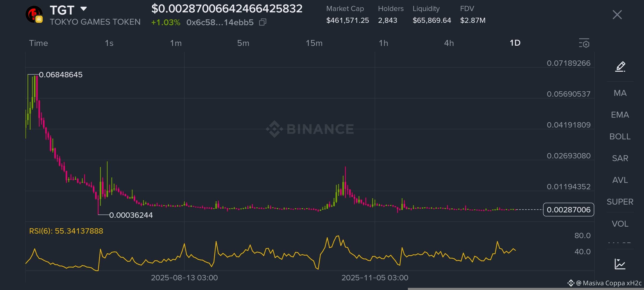Click the line chart icon
644x290 pixels.
pos(620,264)
